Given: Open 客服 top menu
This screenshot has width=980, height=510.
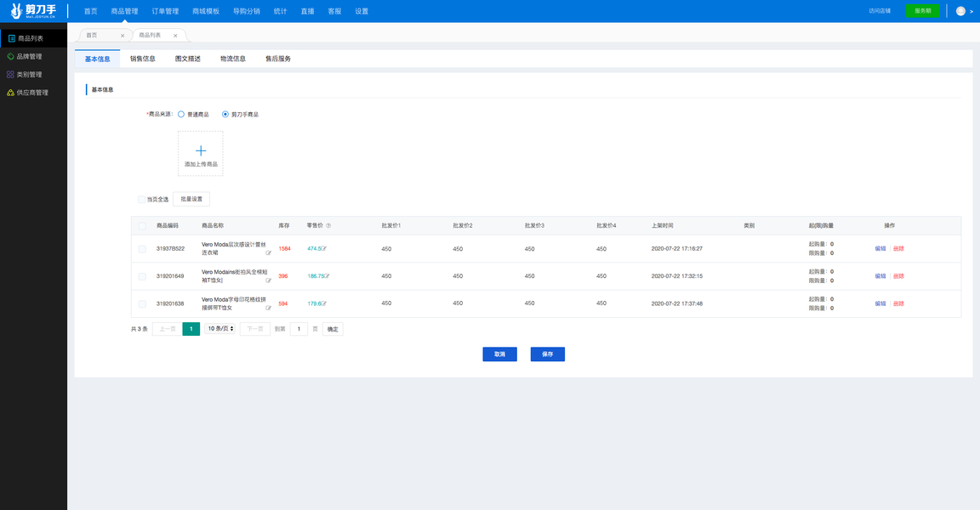Looking at the screenshot, I should [334, 11].
